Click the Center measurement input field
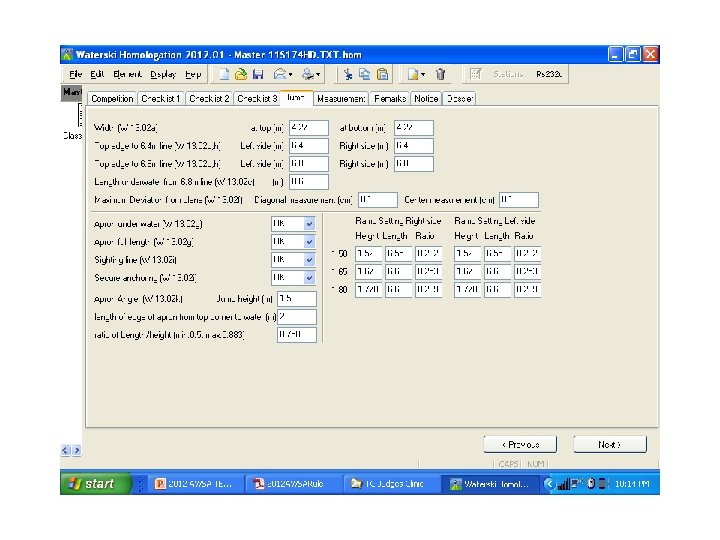This screenshot has width=720, height=540. tap(519, 200)
